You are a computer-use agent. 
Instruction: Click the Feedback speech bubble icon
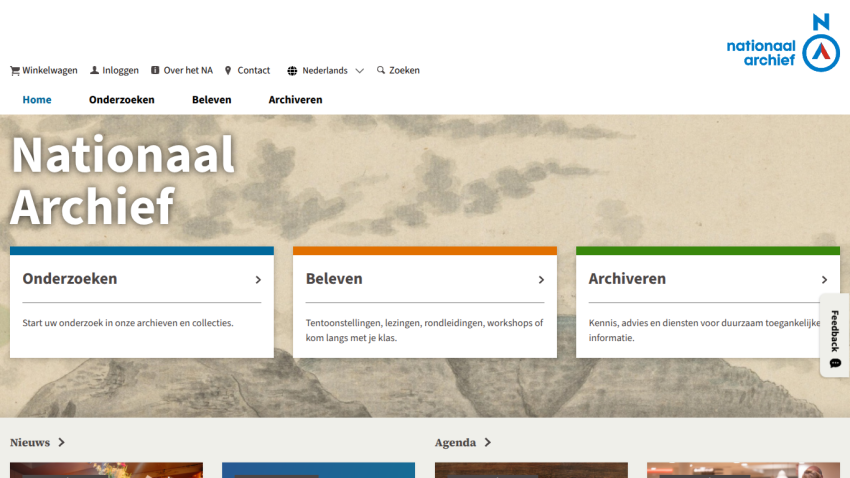[x=835, y=363]
